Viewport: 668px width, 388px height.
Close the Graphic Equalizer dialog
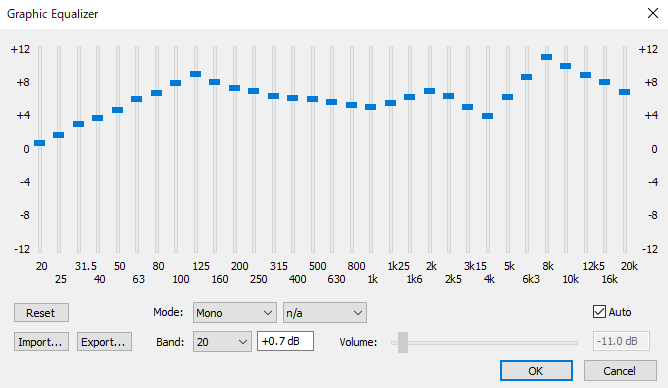click(x=653, y=13)
